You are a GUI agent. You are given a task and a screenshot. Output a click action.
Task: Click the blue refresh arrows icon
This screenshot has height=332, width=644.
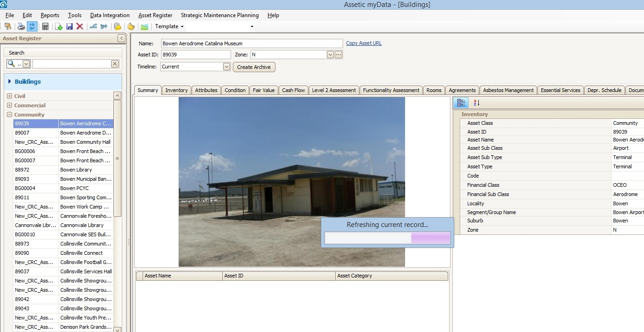pyautogui.click(x=32, y=26)
